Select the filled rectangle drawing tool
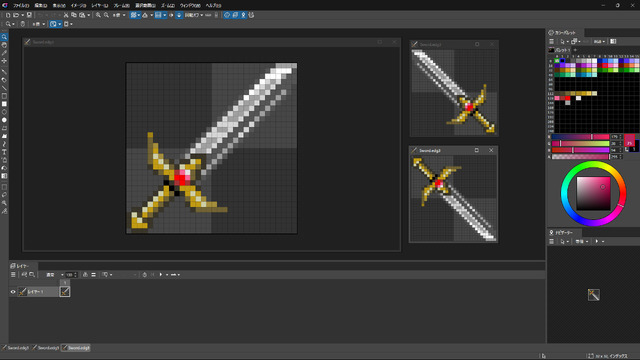The height and width of the screenshot is (360, 640). [4, 104]
